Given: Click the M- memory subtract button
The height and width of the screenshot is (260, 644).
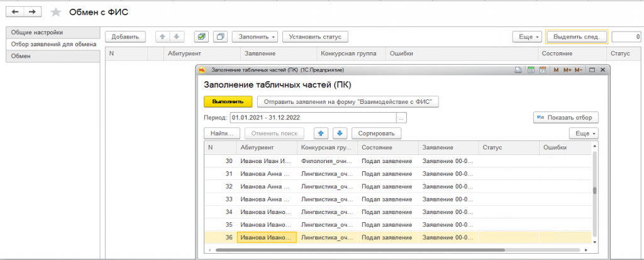Looking at the screenshot, I should pos(579,70).
